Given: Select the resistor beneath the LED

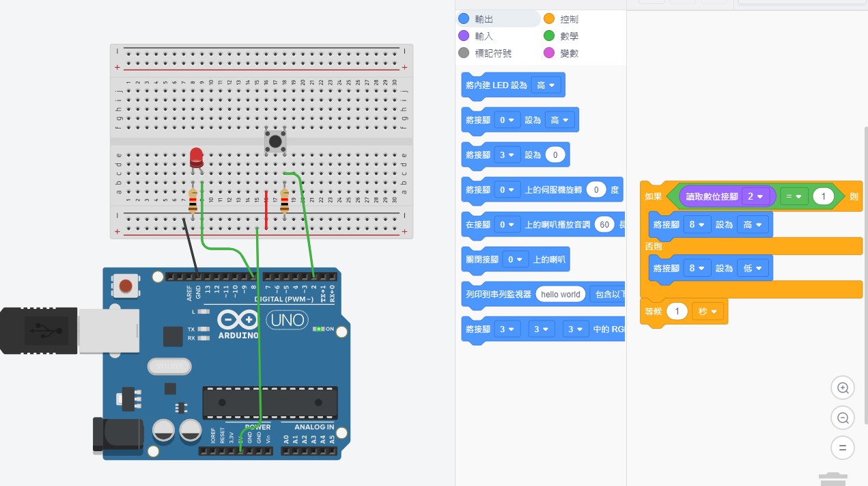Looking at the screenshot, I should click(x=193, y=201).
